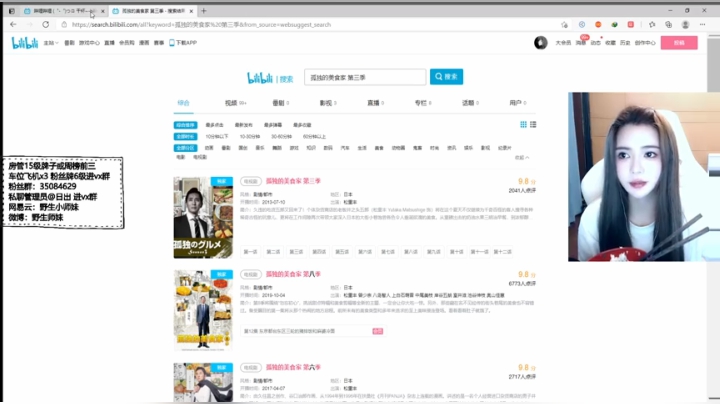The image size is (720, 404).
Task: Open the 孤独的美食家 第三季 title link
Action: tap(293, 181)
